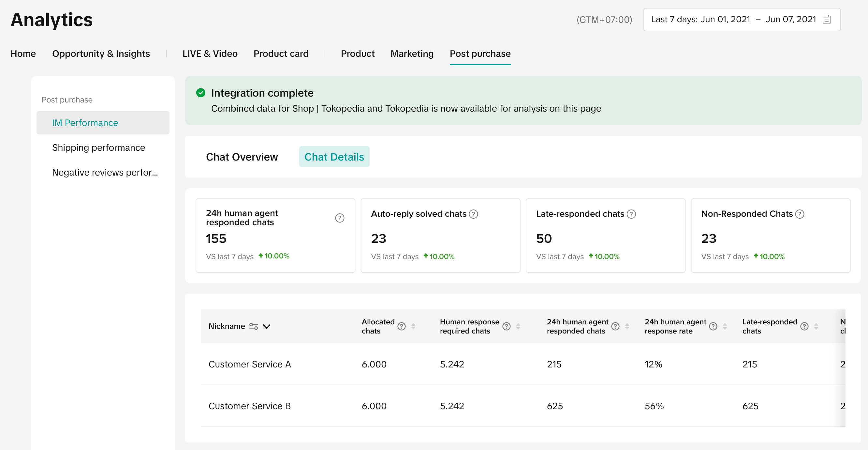
Task: Switch to the Chat Overview tab
Action: point(242,157)
